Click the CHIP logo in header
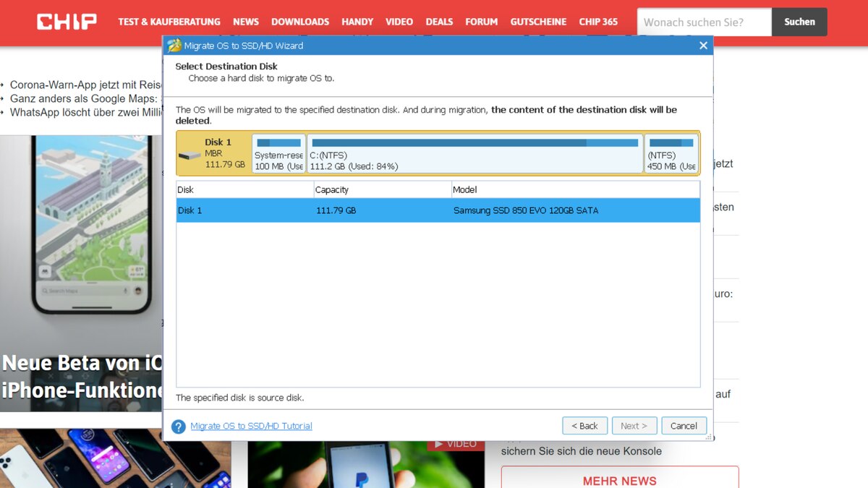 point(67,22)
